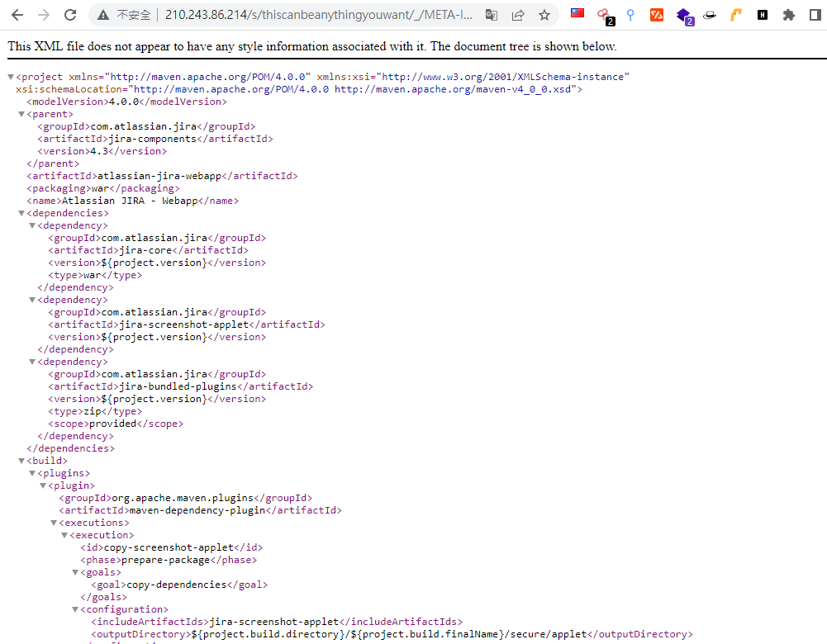
Task: Collapse the plugin node
Action: pyautogui.click(x=43, y=485)
